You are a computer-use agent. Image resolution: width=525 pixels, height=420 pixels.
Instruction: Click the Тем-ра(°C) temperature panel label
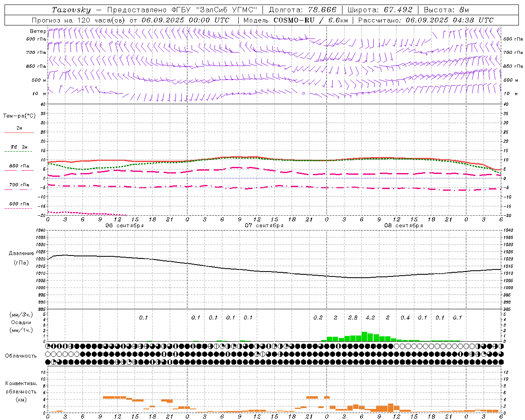(19, 116)
